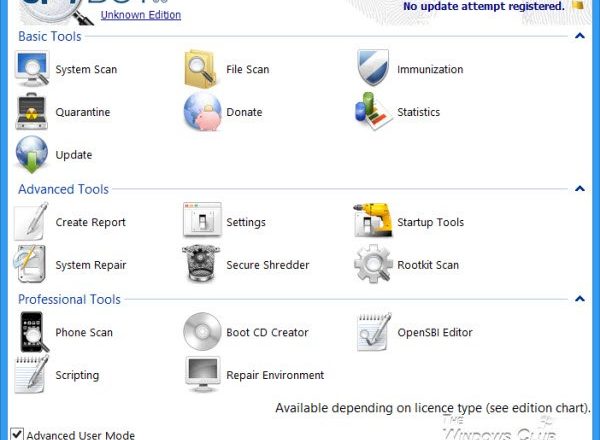Click the Create Report label

[90, 222]
